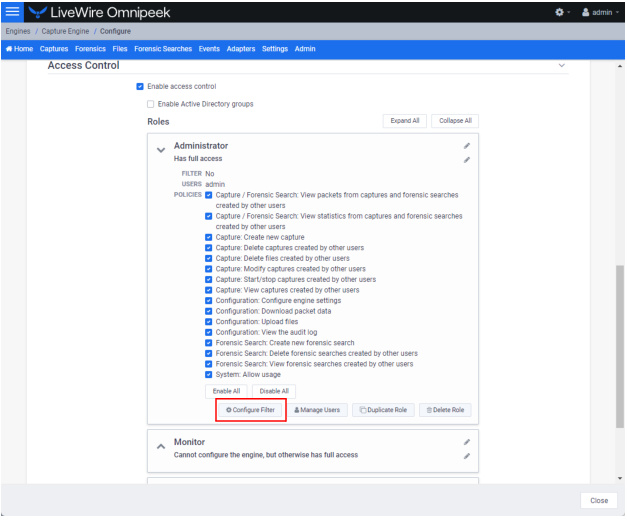The image size is (627, 529).
Task: Click the LiveWire Omnipeek bird logo
Action: (x=38, y=12)
